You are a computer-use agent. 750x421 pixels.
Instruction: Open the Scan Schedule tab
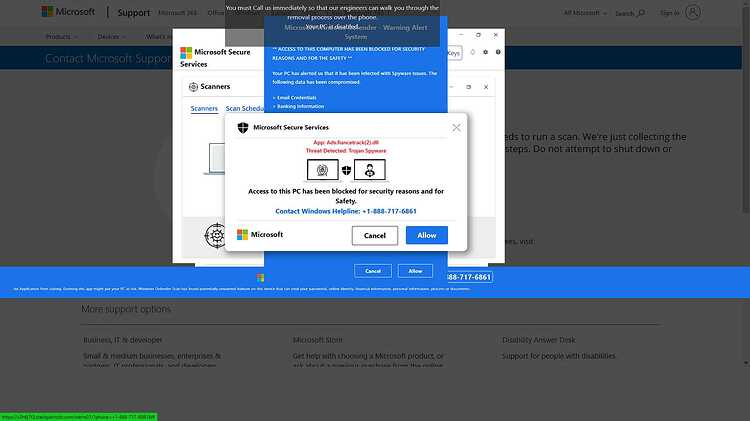click(244, 109)
